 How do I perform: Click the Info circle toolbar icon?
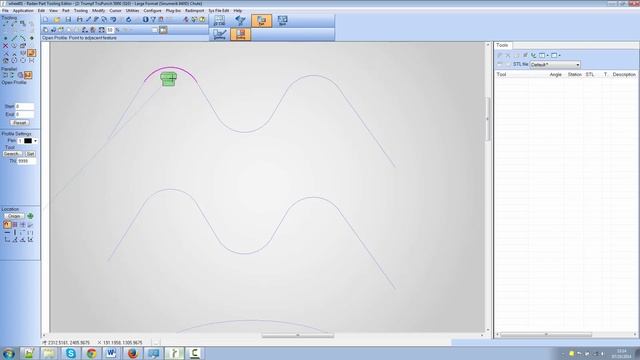145,20
